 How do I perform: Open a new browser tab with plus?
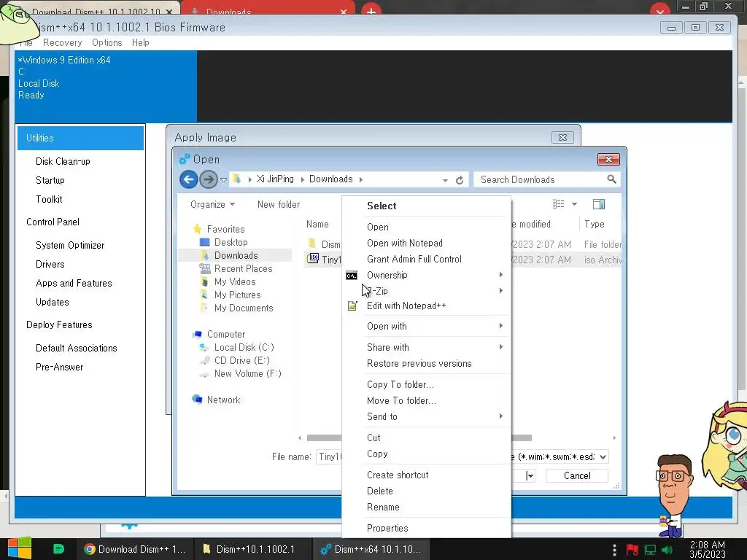[x=371, y=10]
